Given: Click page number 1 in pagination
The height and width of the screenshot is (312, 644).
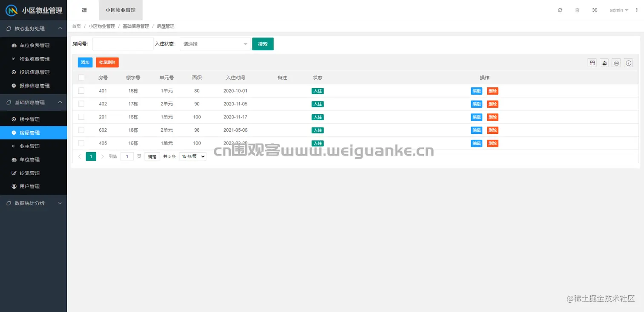Looking at the screenshot, I should click(x=91, y=156).
